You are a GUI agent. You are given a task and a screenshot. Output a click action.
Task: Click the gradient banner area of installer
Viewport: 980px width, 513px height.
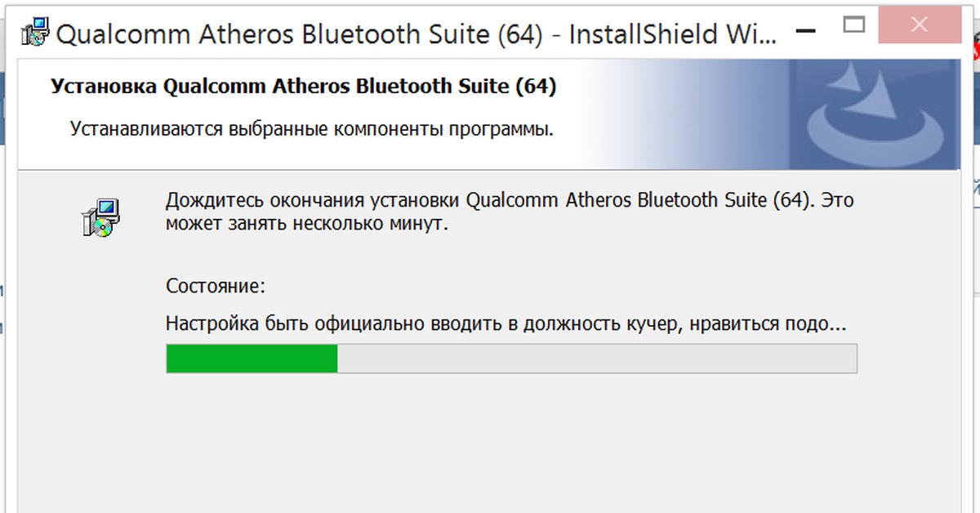(694, 110)
